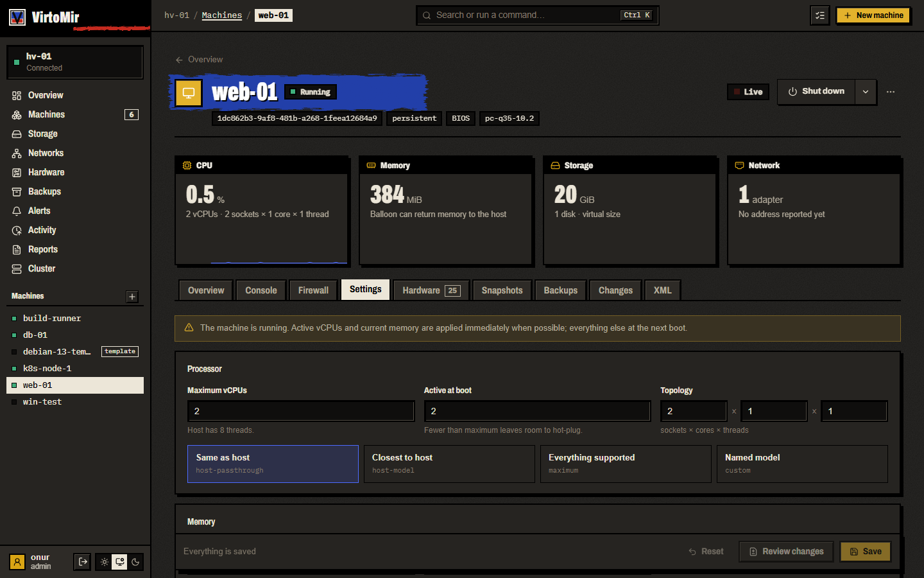Click the sign out icon beside onur
This screenshot has height=578, width=924.
tap(83, 562)
